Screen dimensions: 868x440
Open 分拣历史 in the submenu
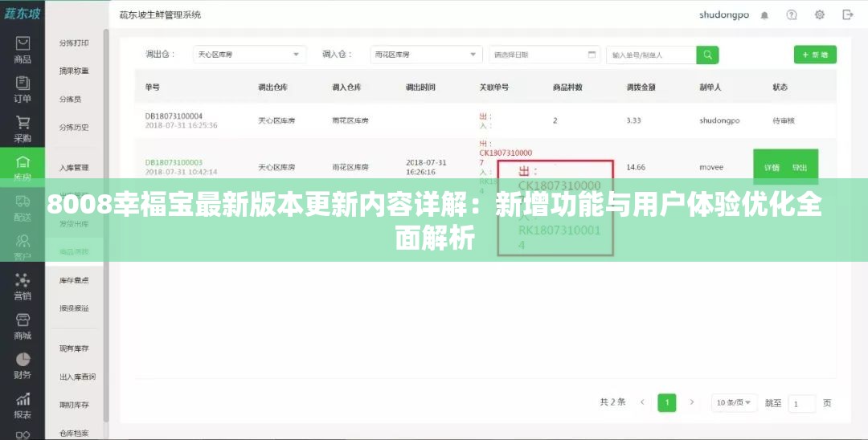click(x=74, y=127)
